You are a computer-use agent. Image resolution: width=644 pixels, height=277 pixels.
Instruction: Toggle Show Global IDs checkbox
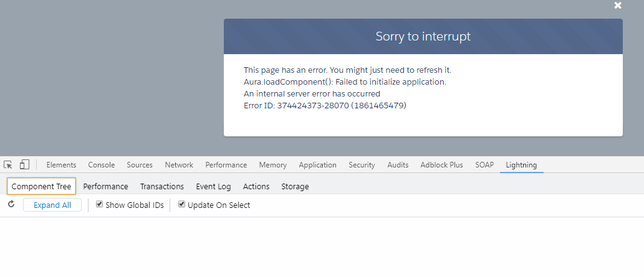coord(100,205)
